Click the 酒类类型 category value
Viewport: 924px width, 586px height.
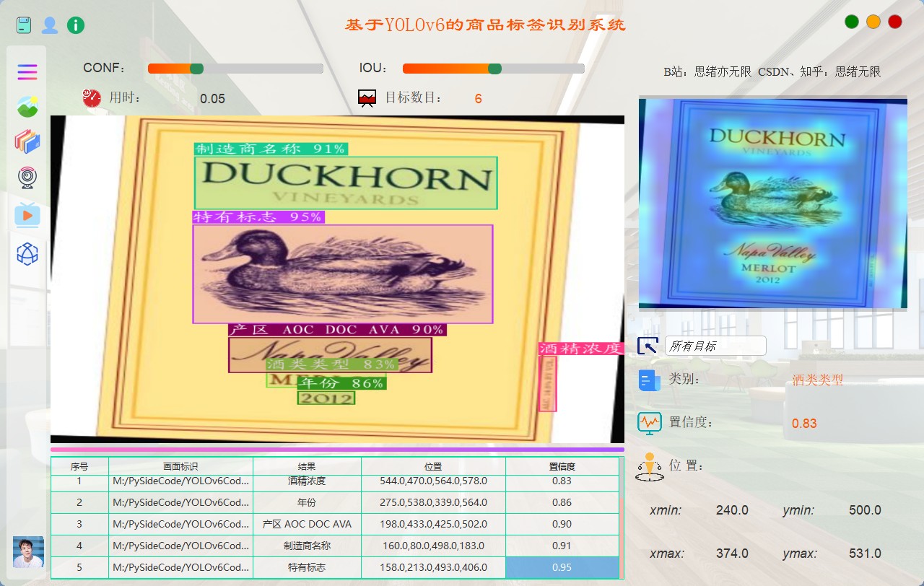tap(817, 380)
